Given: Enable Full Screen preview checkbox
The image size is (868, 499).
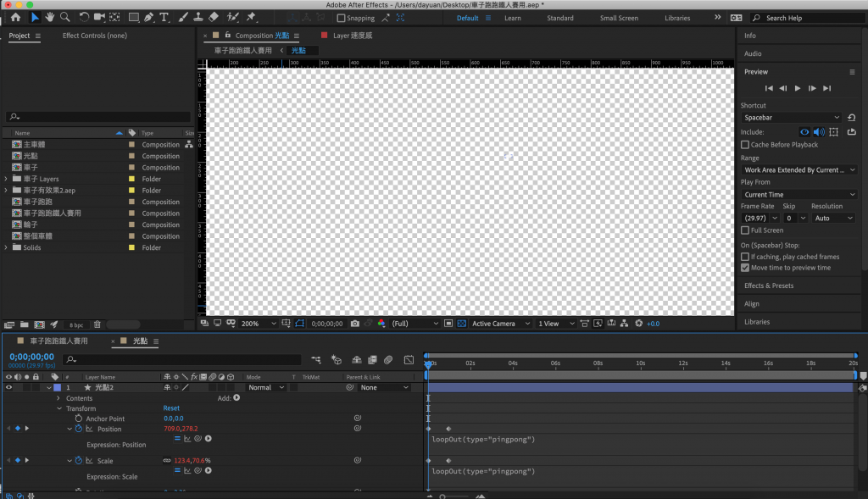Looking at the screenshot, I should point(745,230).
